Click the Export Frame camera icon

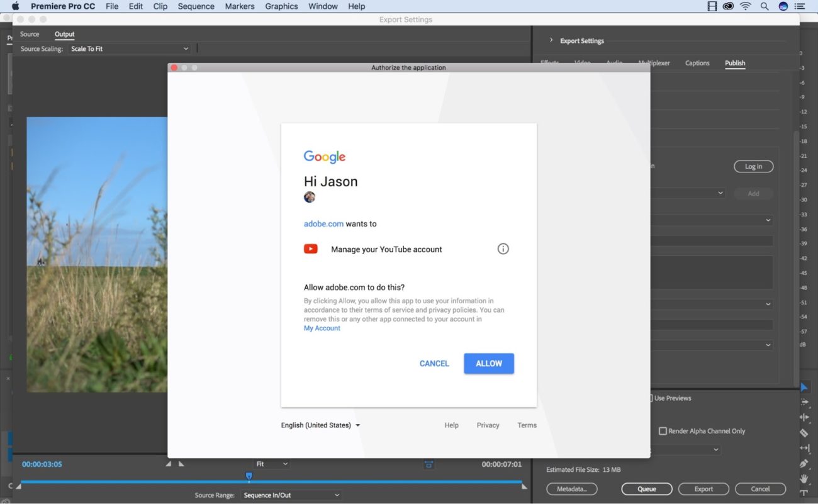429,464
